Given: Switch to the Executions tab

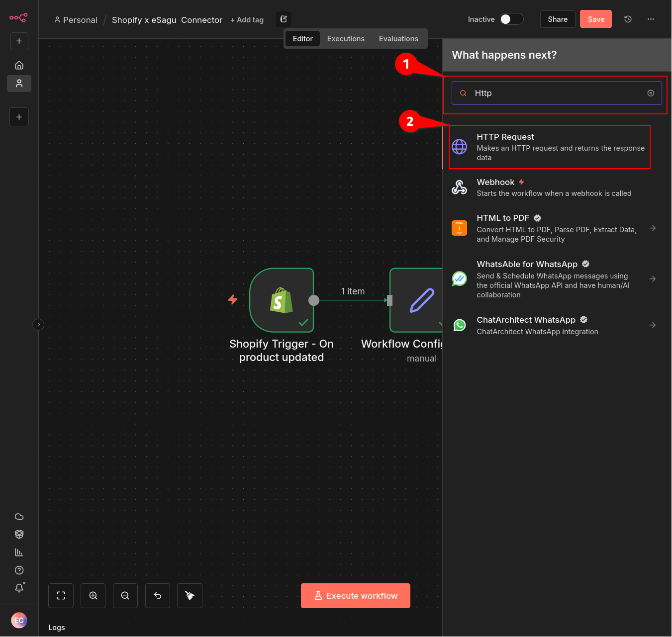Looking at the screenshot, I should point(346,39).
